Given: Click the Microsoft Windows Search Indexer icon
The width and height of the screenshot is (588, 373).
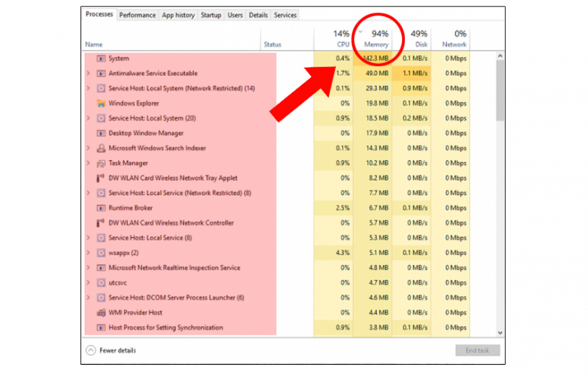Looking at the screenshot, I should (101, 148).
